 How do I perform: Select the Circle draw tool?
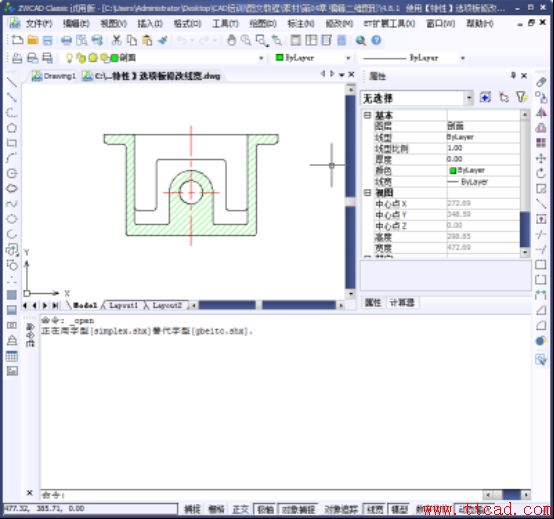(12, 173)
